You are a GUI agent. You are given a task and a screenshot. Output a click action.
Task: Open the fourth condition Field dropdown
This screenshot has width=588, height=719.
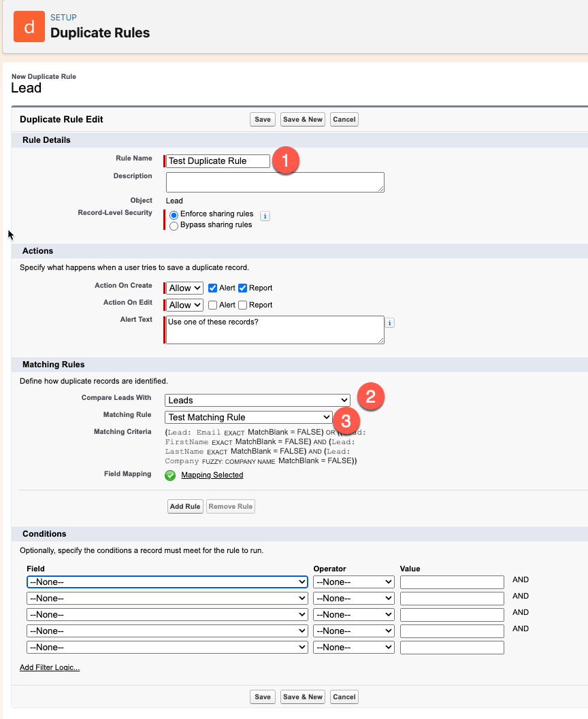[x=167, y=631]
